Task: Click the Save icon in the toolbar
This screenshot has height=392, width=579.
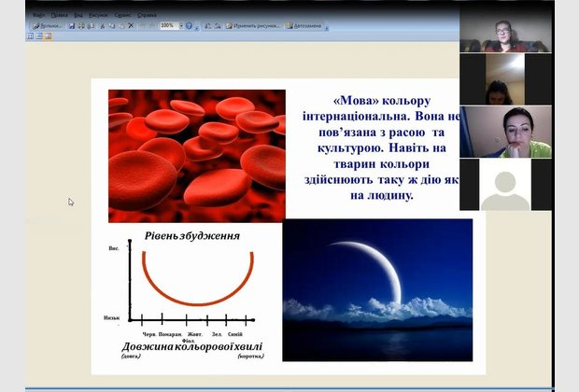Action: [x=72, y=26]
